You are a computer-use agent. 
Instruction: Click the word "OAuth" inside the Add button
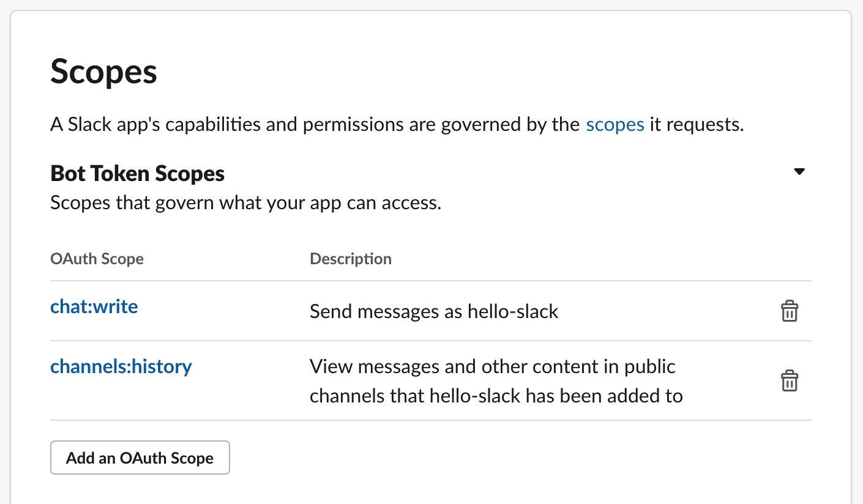click(x=141, y=458)
